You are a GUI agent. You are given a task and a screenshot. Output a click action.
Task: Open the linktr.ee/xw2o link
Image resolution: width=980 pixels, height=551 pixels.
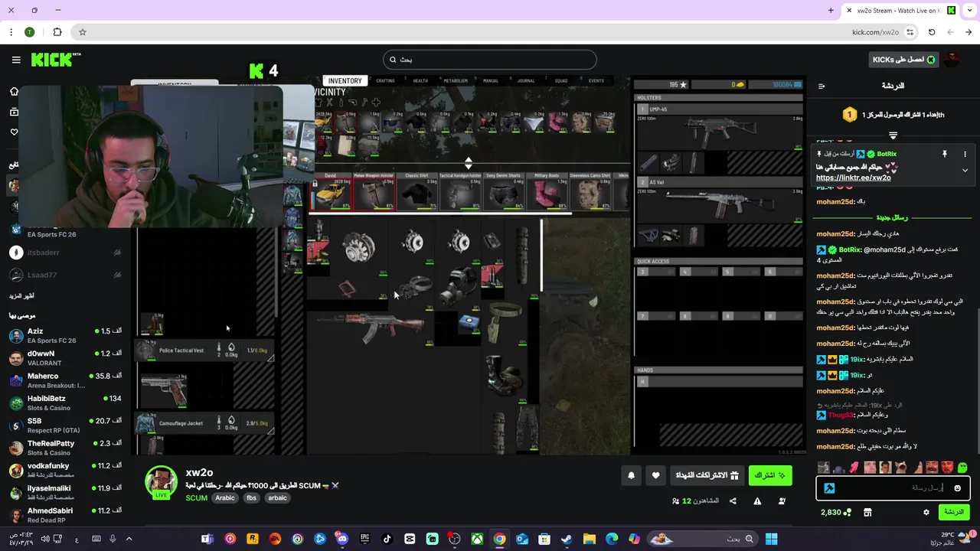[854, 178]
